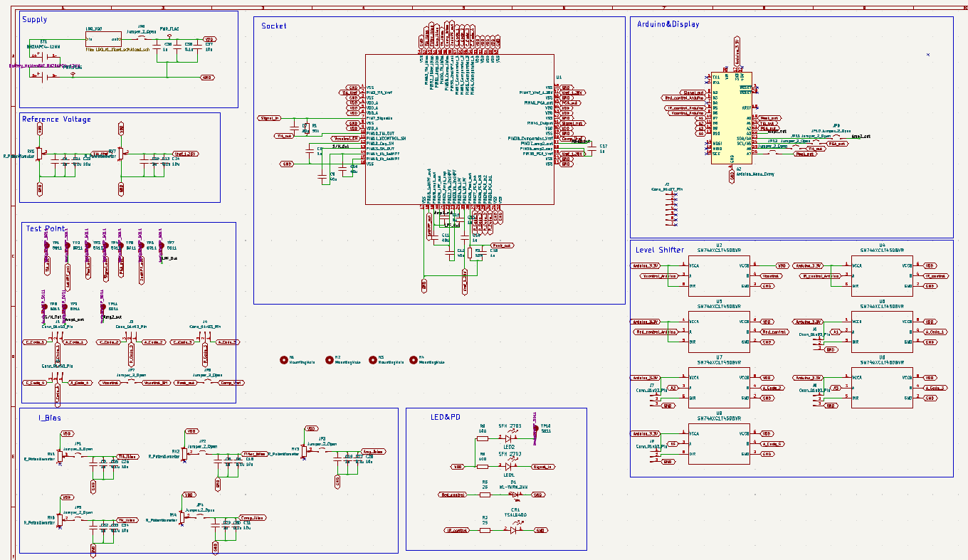The width and height of the screenshot is (968, 560).
Task: Click the H1 mounting hole symbol
Action: point(285,360)
